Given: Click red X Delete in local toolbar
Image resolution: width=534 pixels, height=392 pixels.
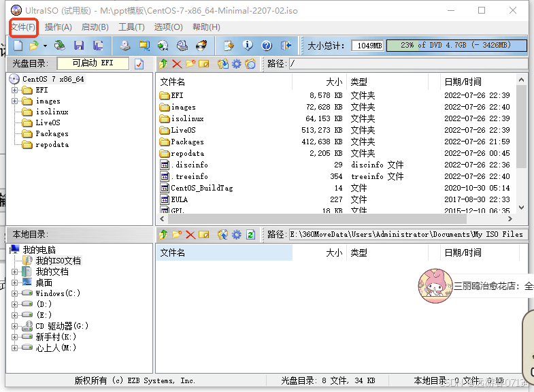Looking at the screenshot, I should [x=190, y=235].
